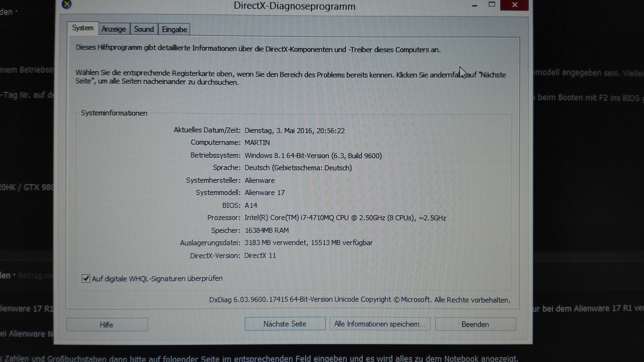The height and width of the screenshot is (362, 644).
Task: Uncheck the WHQL-Signaturen überprüfen checkbox
Action: (86, 278)
